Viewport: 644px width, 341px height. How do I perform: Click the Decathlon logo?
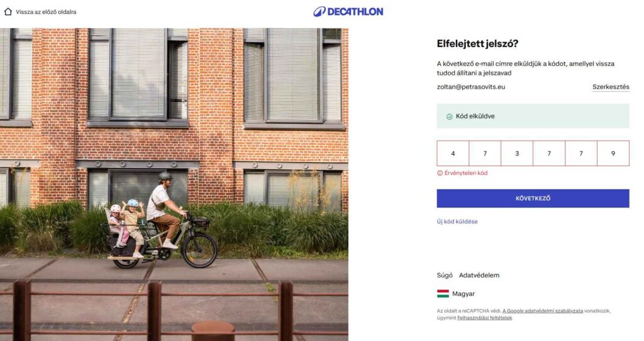pyautogui.click(x=348, y=11)
